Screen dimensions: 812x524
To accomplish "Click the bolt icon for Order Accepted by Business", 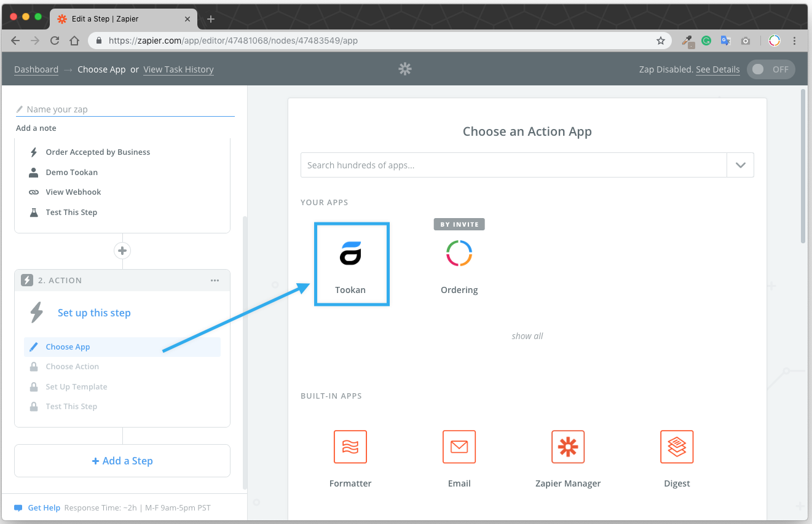I will [x=34, y=152].
